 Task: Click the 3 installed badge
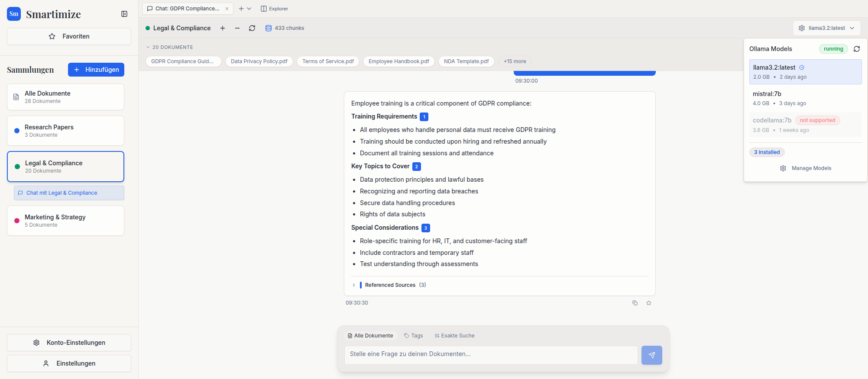[767, 152]
